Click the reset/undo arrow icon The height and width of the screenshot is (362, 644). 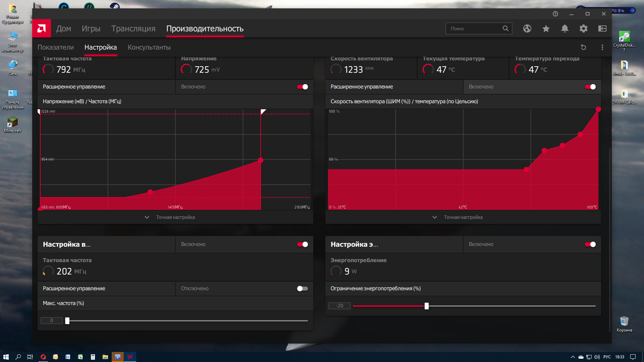583,47
